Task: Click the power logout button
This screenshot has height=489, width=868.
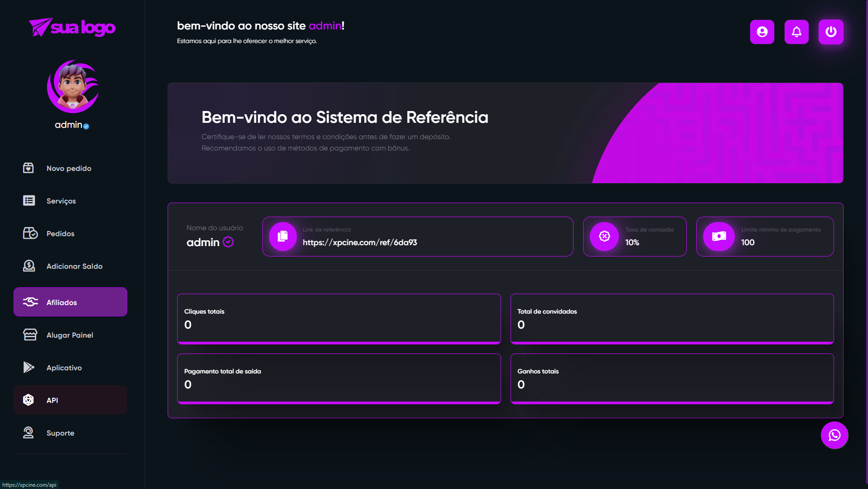Action: coord(831,32)
